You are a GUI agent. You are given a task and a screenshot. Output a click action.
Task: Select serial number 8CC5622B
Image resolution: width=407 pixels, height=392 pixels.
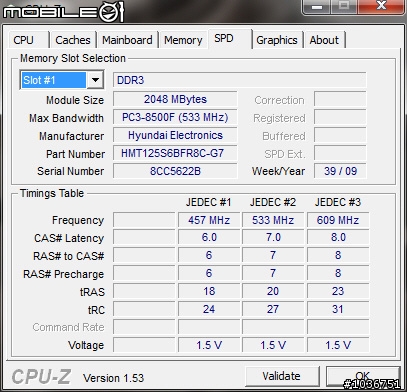pyautogui.click(x=175, y=171)
